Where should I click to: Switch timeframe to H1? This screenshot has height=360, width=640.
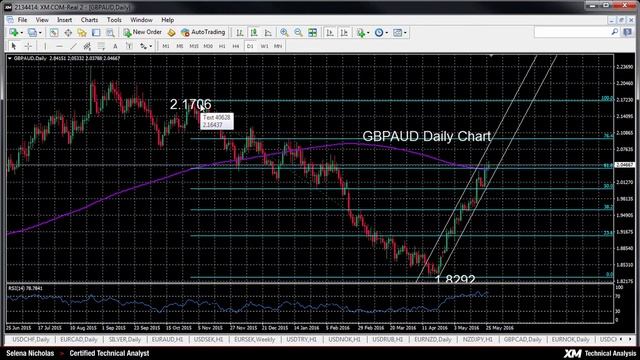(x=222, y=46)
